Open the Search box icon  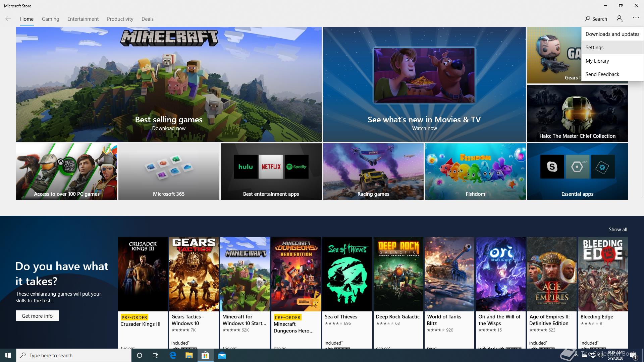point(587,19)
